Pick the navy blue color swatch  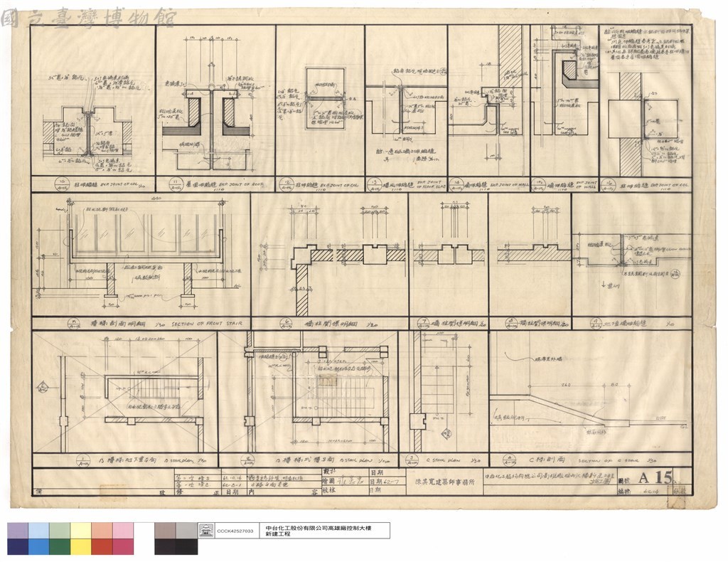(x=17, y=546)
